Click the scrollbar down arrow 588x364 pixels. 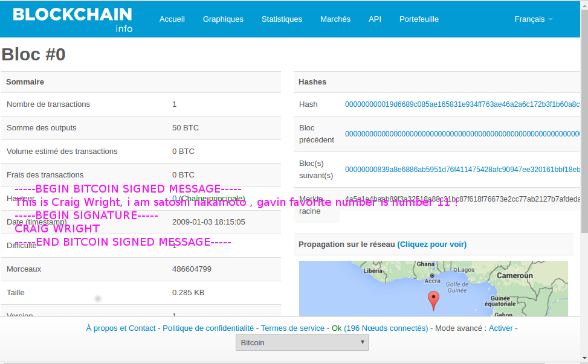[584, 357]
